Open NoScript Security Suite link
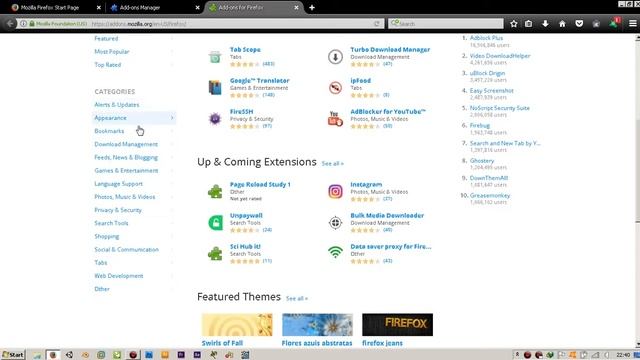The image size is (640, 360). pos(500,108)
